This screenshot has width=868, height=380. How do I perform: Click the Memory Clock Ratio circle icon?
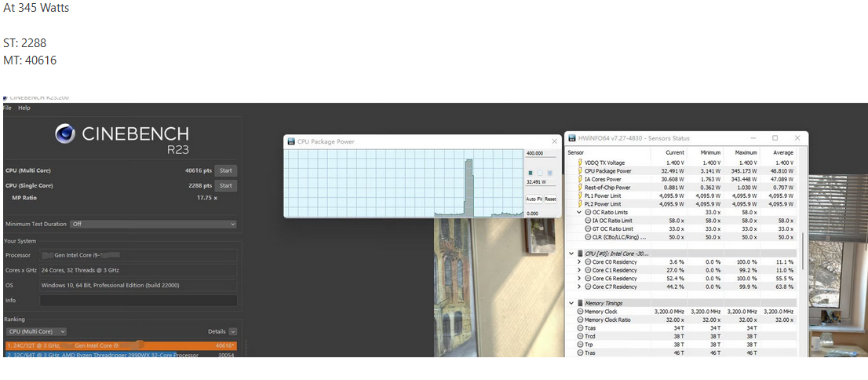580,320
